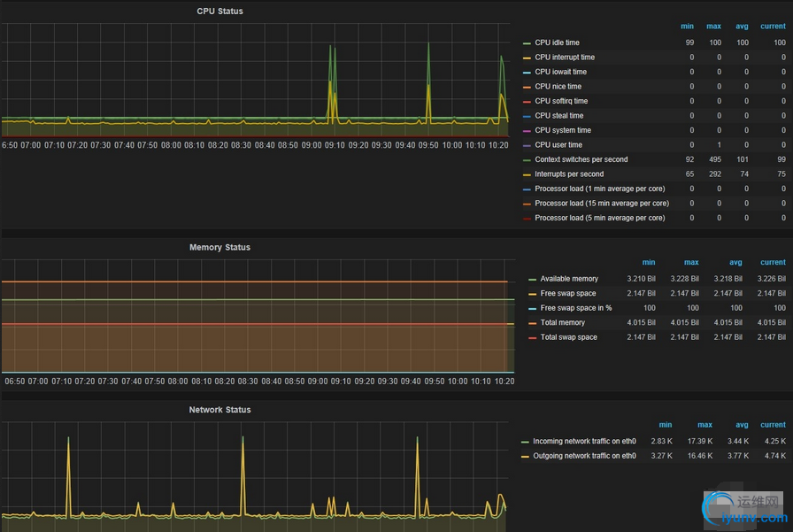Sort Memory legend by current column
The image size is (793, 532).
(773, 263)
